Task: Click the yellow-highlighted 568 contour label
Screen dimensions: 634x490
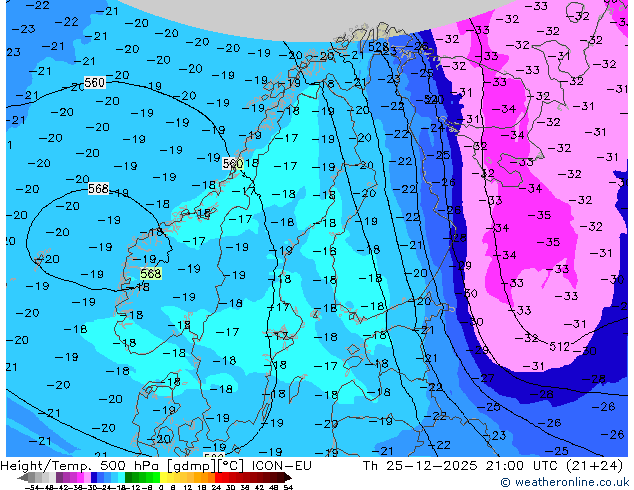Action: pos(151,274)
